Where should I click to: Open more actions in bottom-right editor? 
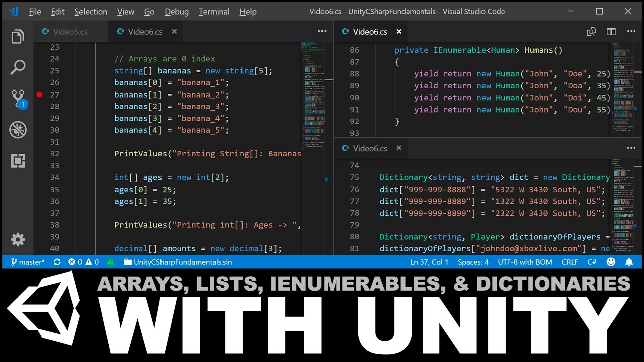631,148
